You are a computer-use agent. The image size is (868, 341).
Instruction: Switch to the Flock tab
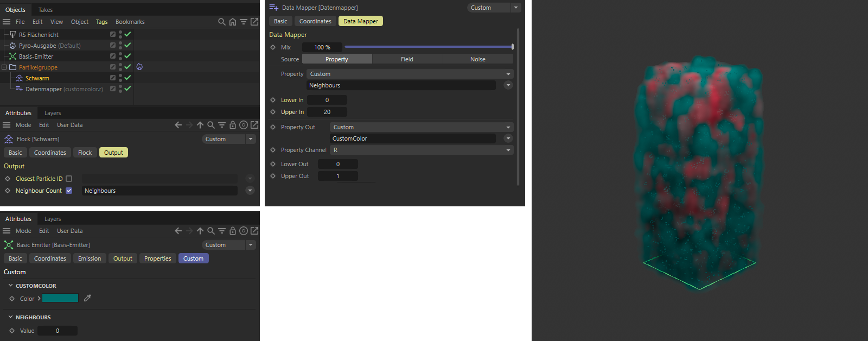pyautogui.click(x=85, y=153)
